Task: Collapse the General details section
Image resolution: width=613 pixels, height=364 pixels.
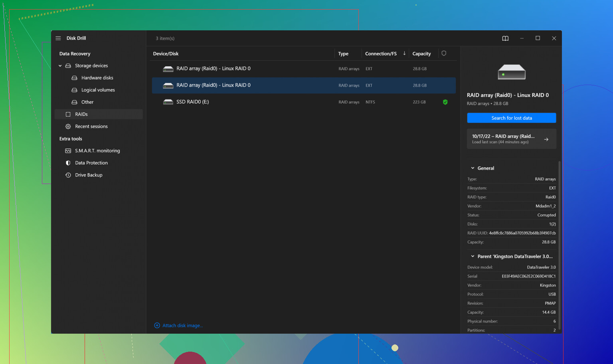Action: point(473,168)
